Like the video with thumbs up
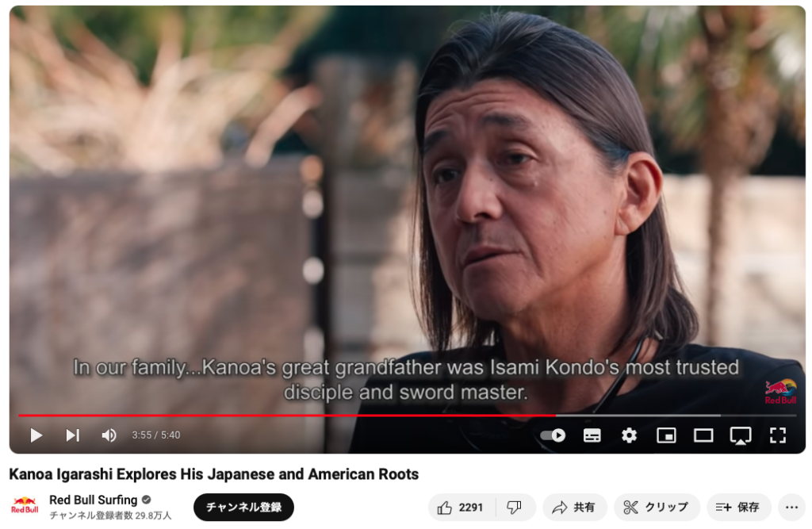Viewport: 812px width, 529px height. (x=461, y=508)
